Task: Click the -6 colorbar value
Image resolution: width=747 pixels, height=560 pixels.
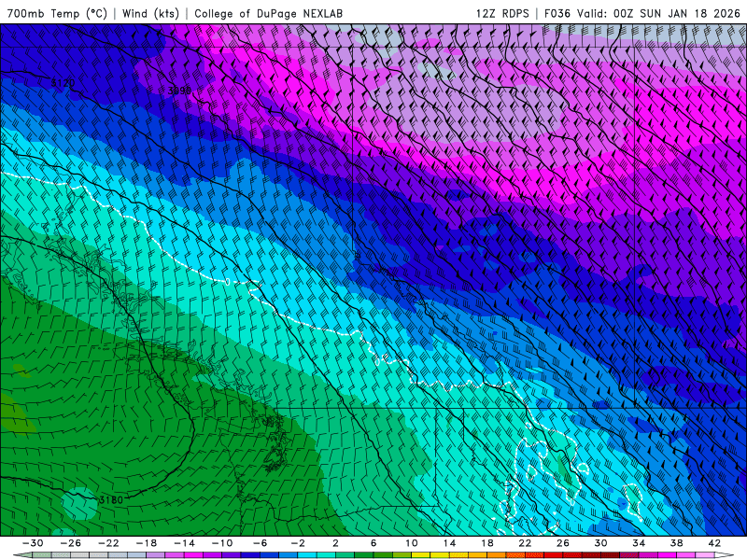Action: point(261,543)
